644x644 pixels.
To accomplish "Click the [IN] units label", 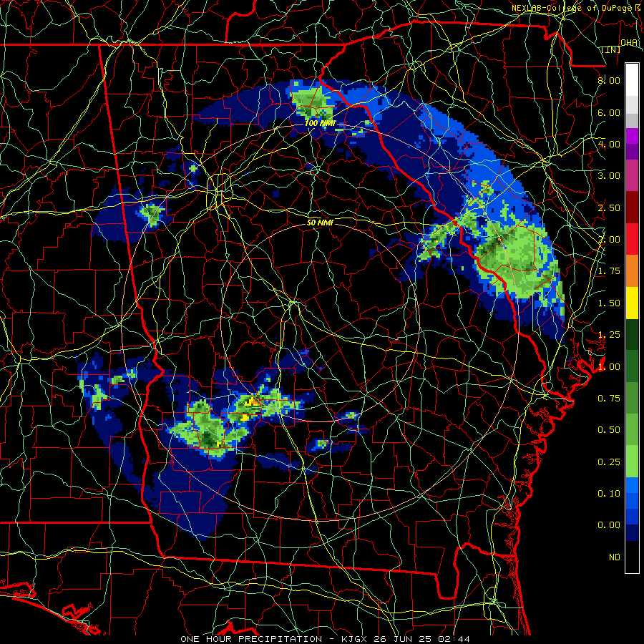I will pyautogui.click(x=611, y=50).
